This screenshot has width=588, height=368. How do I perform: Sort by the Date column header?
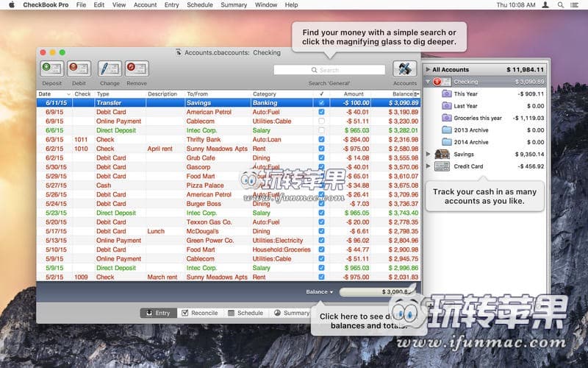(x=54, y=94)
